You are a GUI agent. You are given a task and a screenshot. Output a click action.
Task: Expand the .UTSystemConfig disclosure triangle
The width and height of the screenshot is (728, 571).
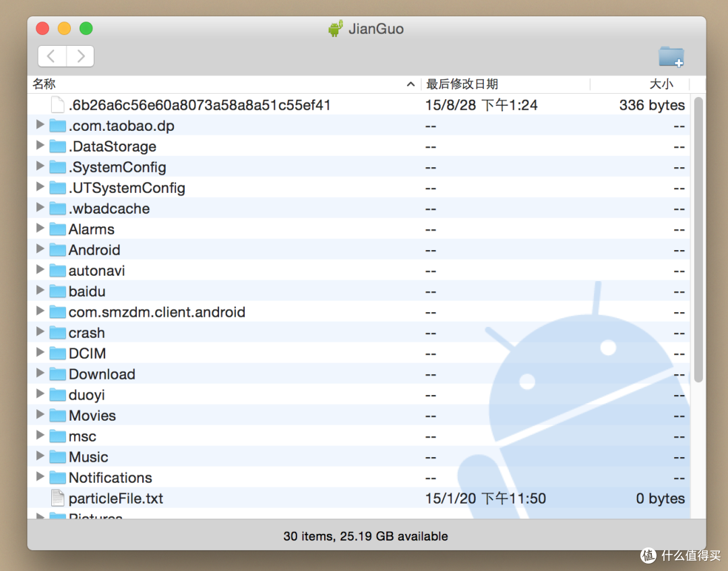(x=40, y=187)
